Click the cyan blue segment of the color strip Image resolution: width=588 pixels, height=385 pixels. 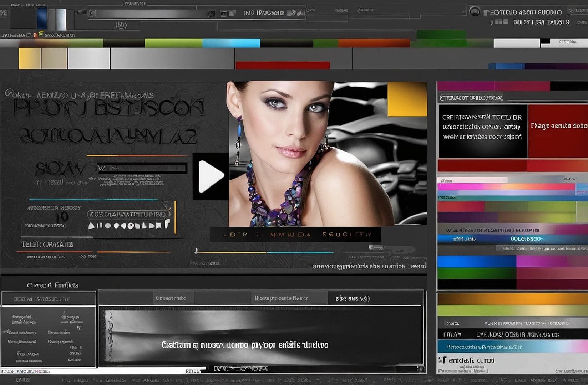[x=231, y=43]
